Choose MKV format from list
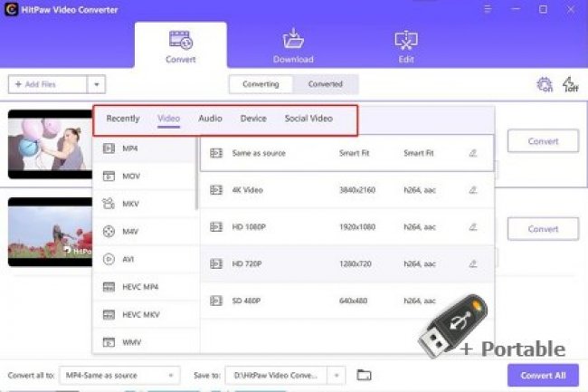The image size is (588, 392). [x=130, y=203]
